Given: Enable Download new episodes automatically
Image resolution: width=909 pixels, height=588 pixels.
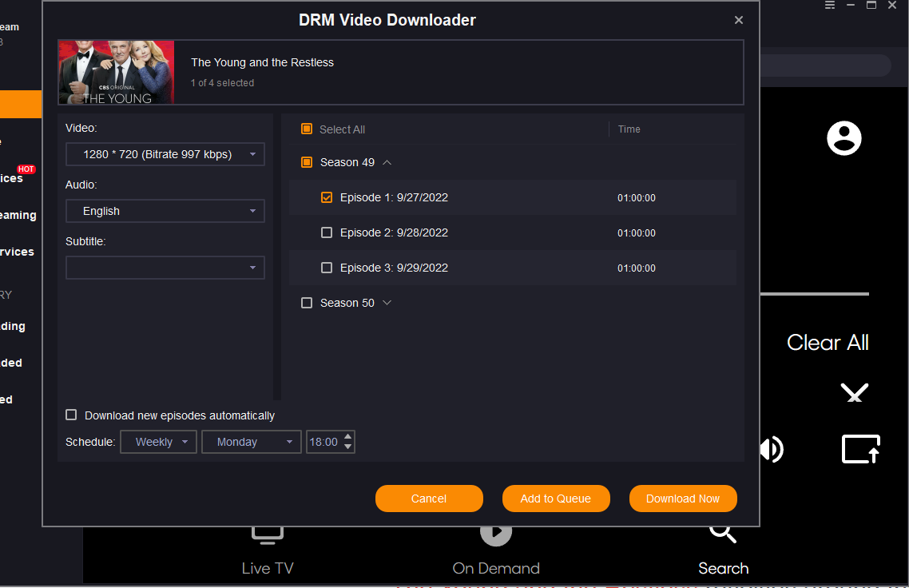Looking at the screenshot, I should [71, 415].
